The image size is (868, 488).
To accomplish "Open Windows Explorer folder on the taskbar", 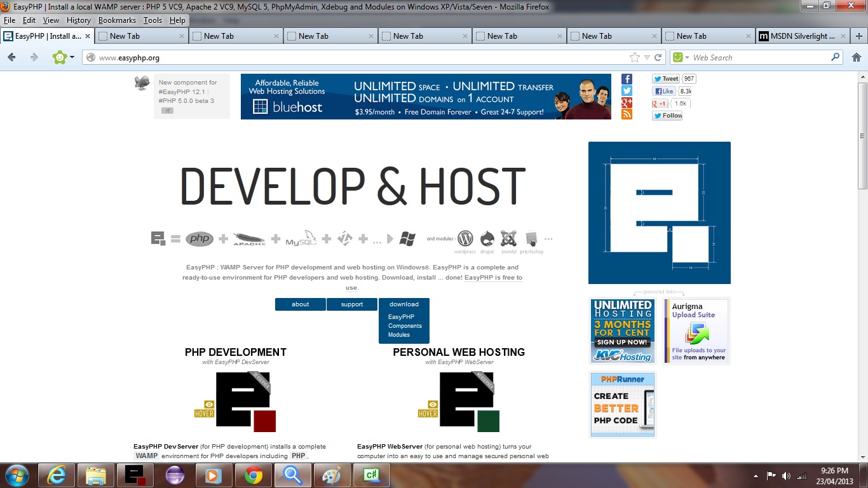I will point(95,475).
